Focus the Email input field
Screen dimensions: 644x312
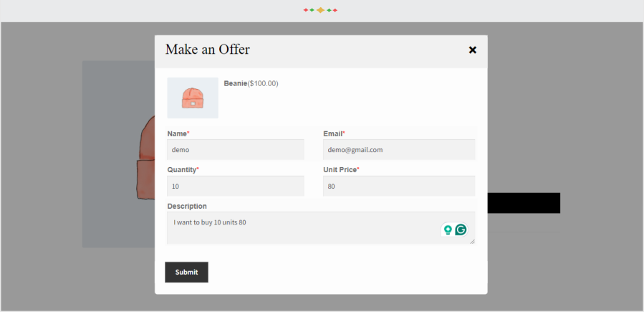pyautogui.click(x=398, y=150)
